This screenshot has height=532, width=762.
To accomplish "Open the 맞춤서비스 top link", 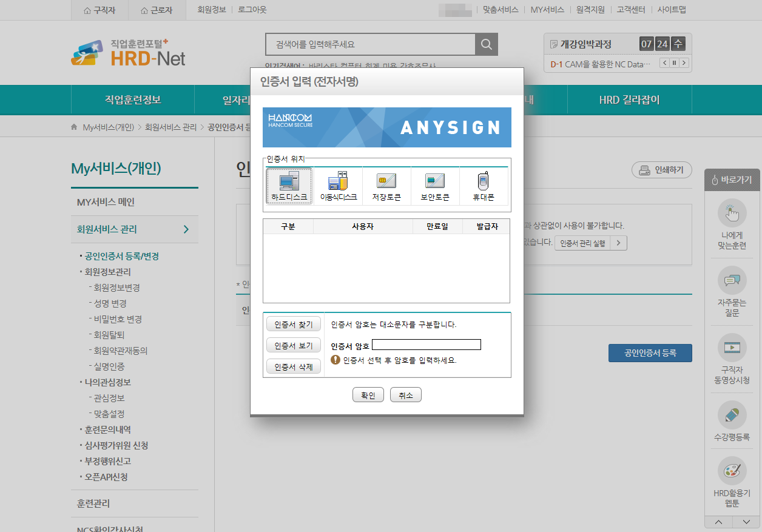I will coord(501,10).
